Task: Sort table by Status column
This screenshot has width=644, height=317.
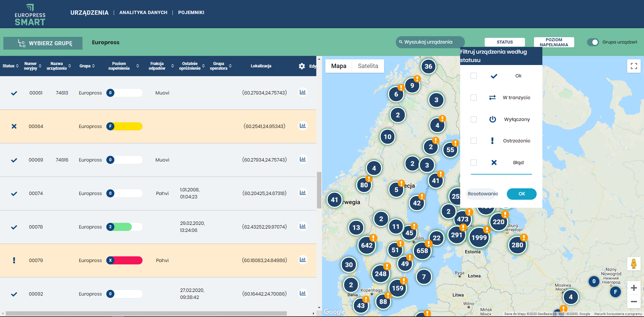Action: click(x=10, y=66)
